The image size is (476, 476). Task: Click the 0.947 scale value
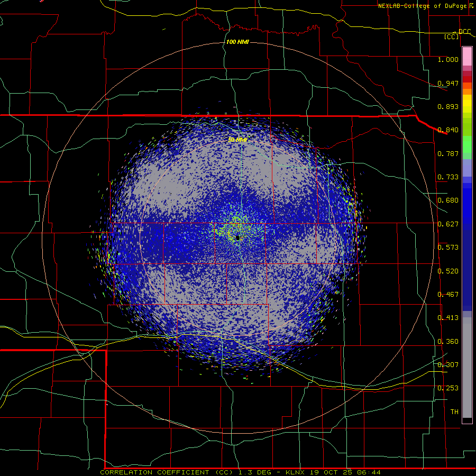click(x=448, y=83)
